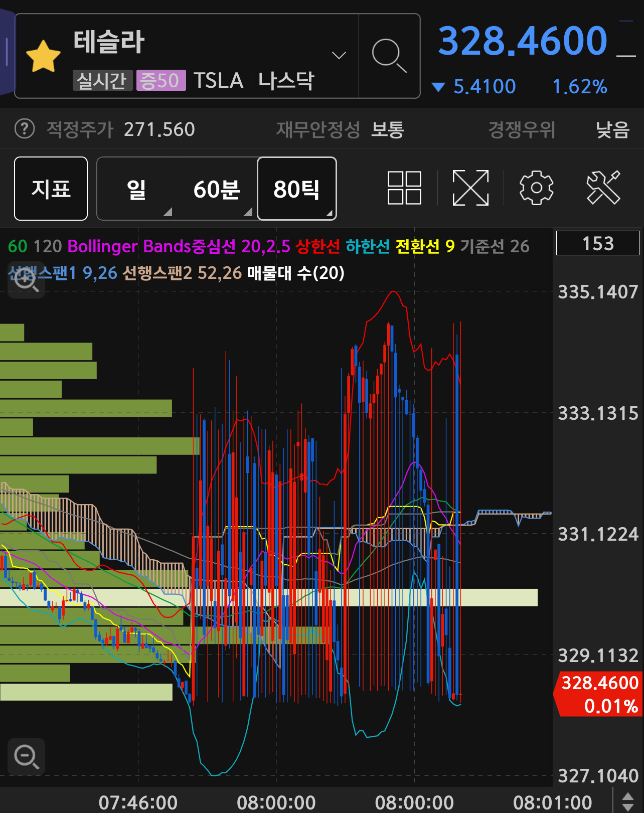644x813 pixels.
Task: Click the 331.1224 price axis label
Action: tap(598, 534)
